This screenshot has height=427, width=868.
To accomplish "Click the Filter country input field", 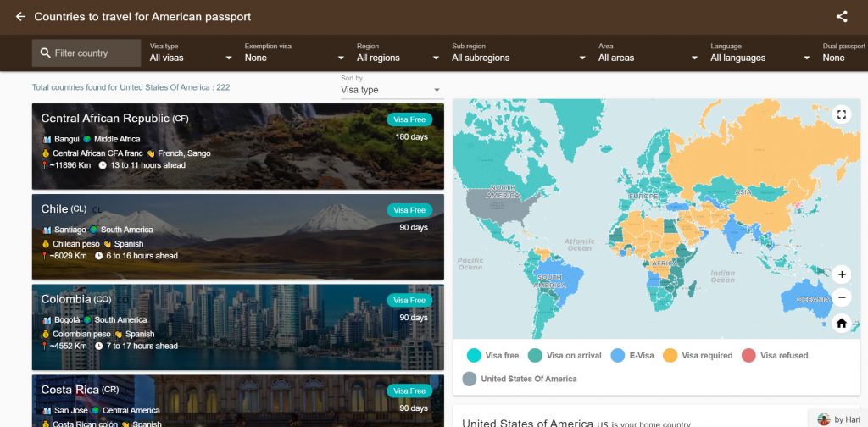I will coord(93,53).
